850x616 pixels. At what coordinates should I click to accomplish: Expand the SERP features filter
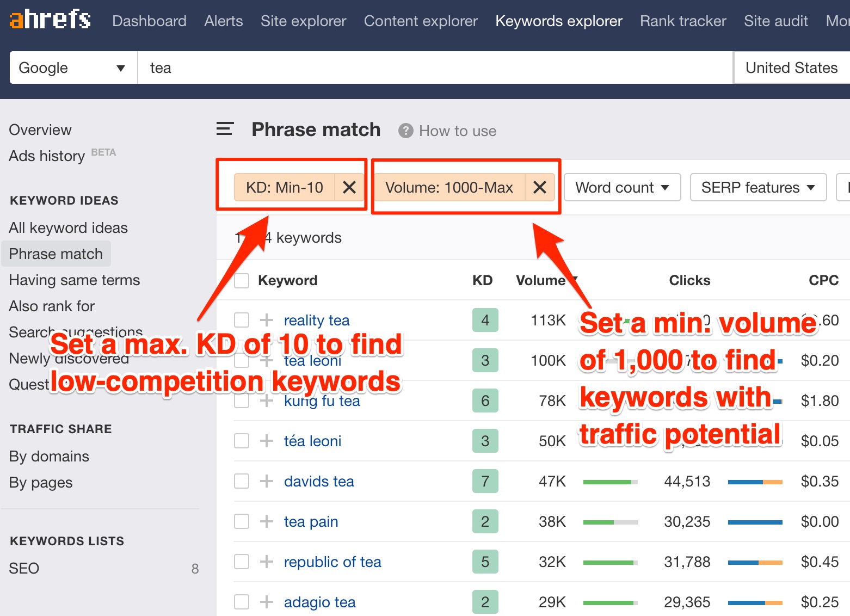[x=758, y=187]
